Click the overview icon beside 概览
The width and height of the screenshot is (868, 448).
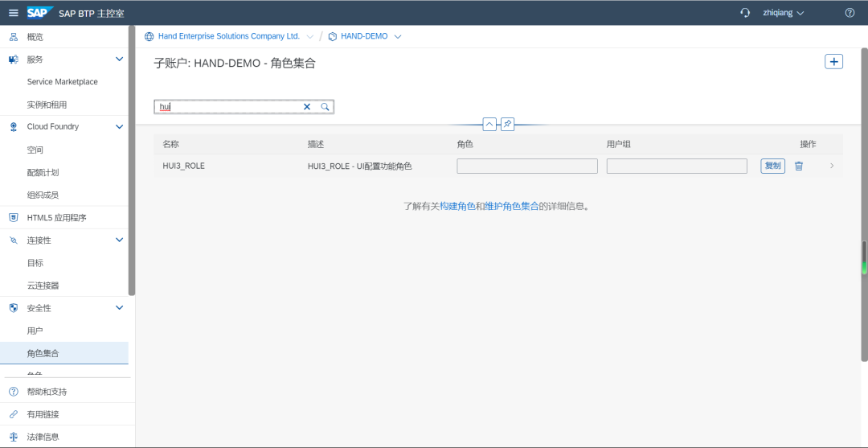point(14,37)
